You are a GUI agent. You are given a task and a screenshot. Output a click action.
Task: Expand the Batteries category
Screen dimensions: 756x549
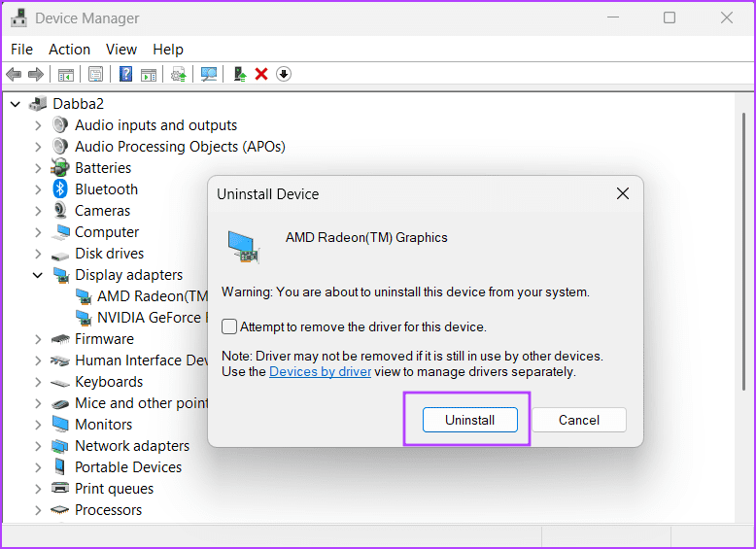click(38, 168)
